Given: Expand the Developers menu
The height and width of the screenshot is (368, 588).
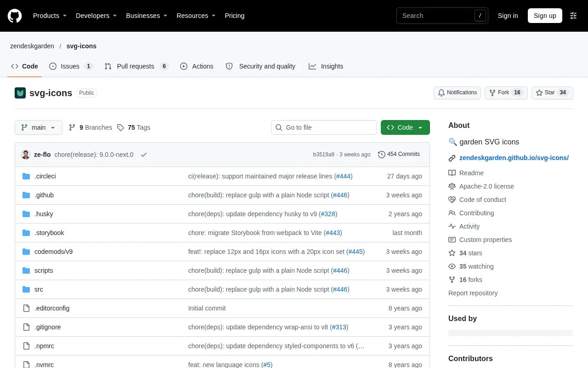Looking at the screenshot, I should click(x=96, y=16).
